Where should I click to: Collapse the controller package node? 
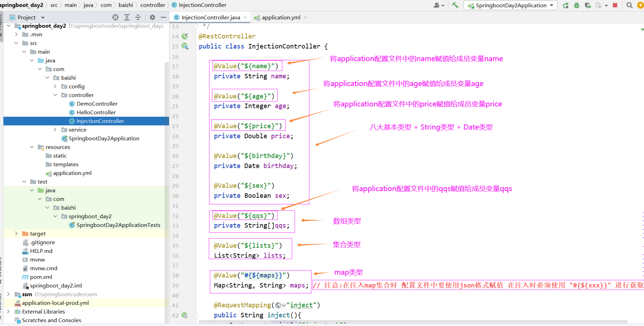(x=55, y=95)
